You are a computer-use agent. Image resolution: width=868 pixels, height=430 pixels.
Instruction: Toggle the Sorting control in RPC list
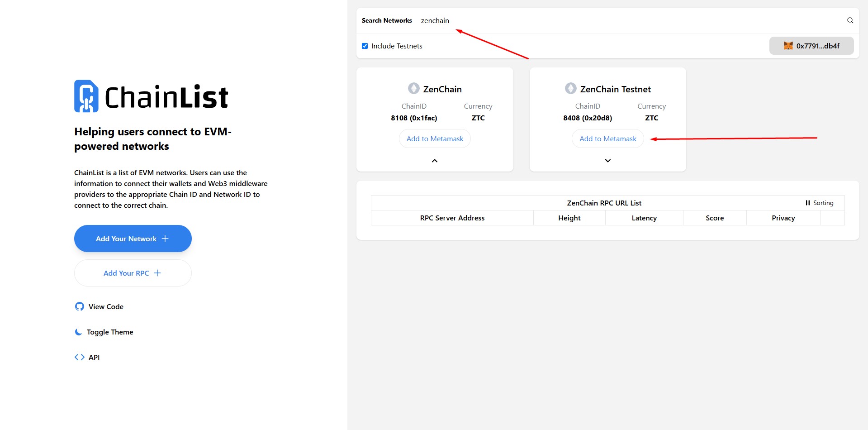tap(819, 203)
